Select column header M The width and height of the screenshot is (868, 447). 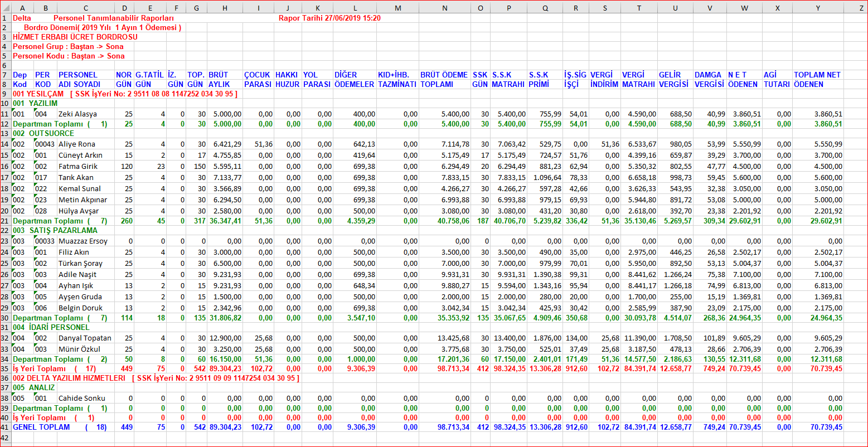point(397,8)
